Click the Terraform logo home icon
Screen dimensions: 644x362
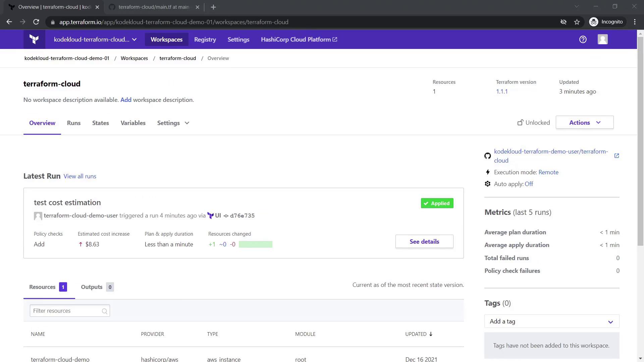pos(34,40)
